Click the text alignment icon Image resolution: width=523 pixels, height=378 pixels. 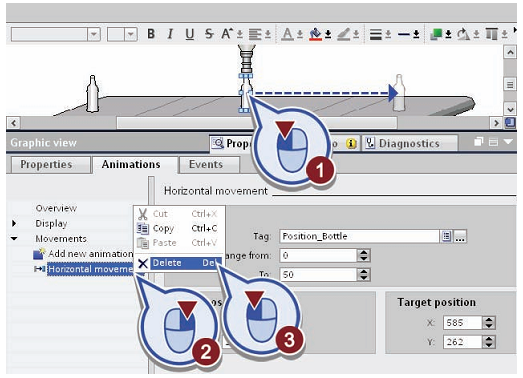[255, 34]
